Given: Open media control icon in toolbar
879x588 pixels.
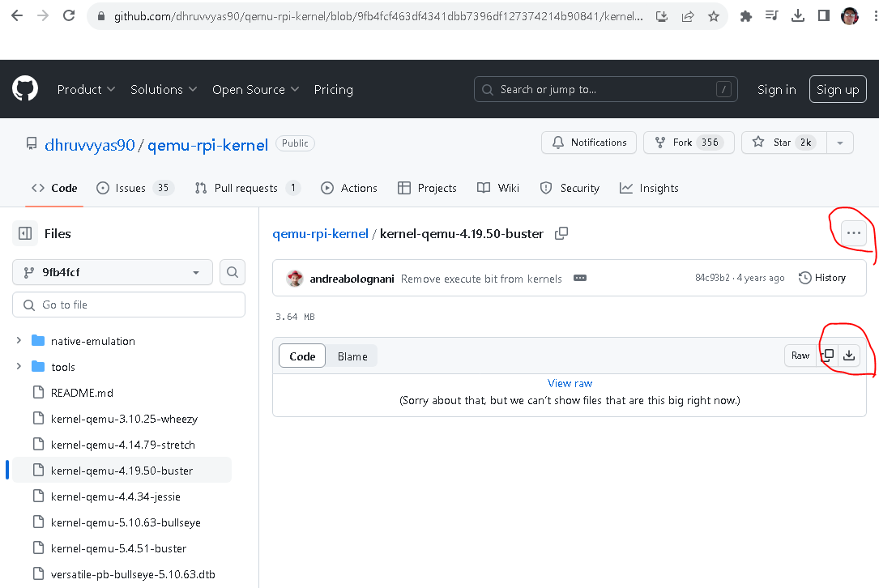Looking at the screenshot, I should click(x=771, y=15).
